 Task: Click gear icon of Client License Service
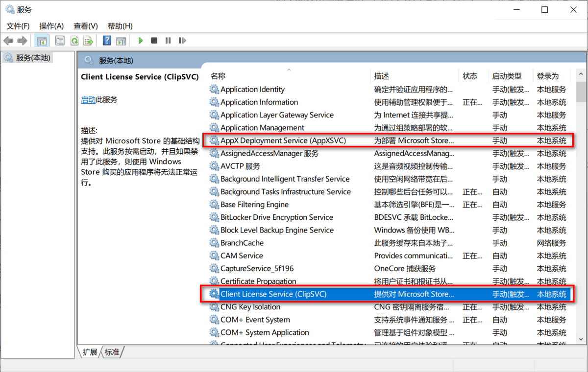point(214,294)
